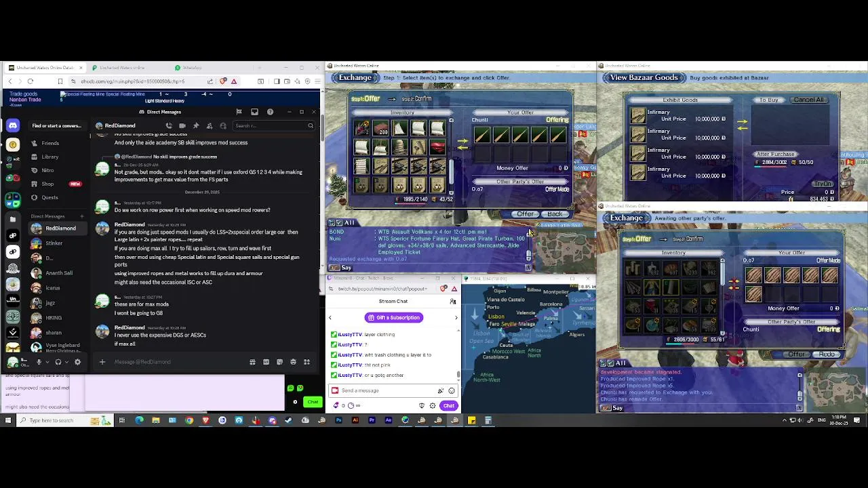This screenshot has height=488, width=868.
Task: Click the right chevron in the Twitch gift banner
Action: 456,317
